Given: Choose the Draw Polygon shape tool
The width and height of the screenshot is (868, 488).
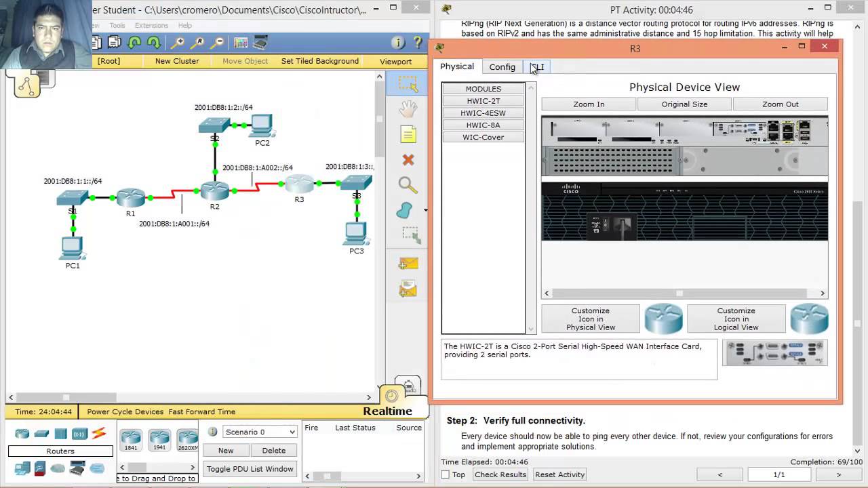Looking at the screenshot, I should pyautogui.click(x=405, y=210).
